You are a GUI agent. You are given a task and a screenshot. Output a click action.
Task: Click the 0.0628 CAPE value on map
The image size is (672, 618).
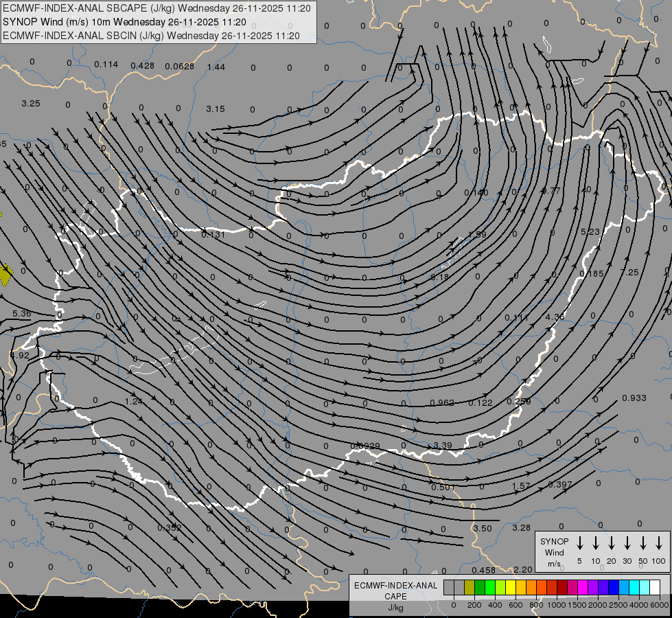180,67
